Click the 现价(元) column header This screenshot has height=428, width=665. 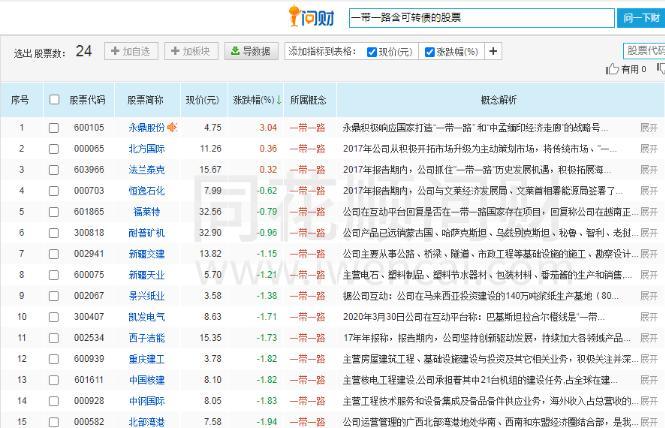[x=201, y=100]
